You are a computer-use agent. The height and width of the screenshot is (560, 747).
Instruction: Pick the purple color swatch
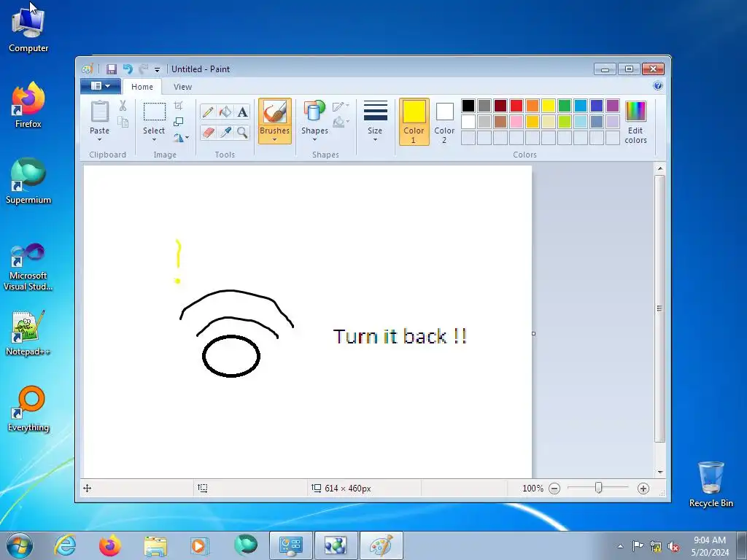tap(612, 106)
